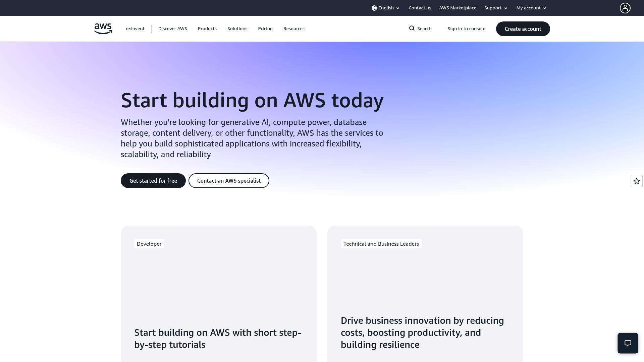
Task: Open the Solutions menu
Action: [x=237, y=29]
